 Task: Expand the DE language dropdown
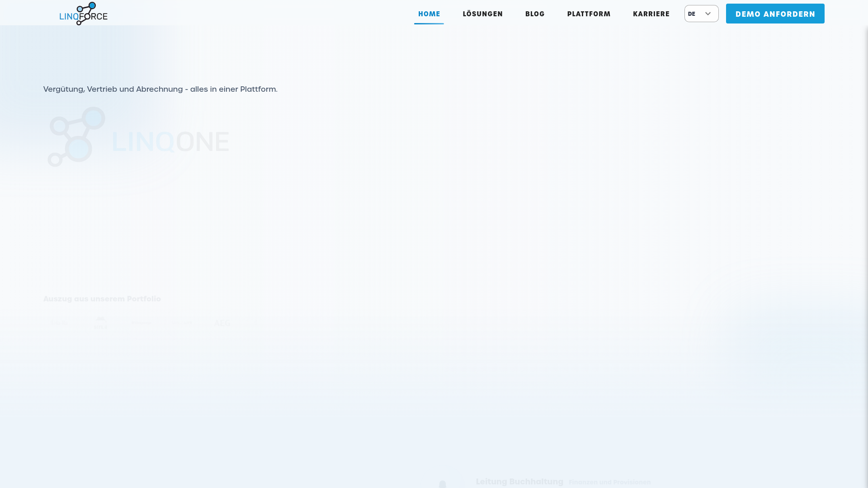(x=701, y=14)
